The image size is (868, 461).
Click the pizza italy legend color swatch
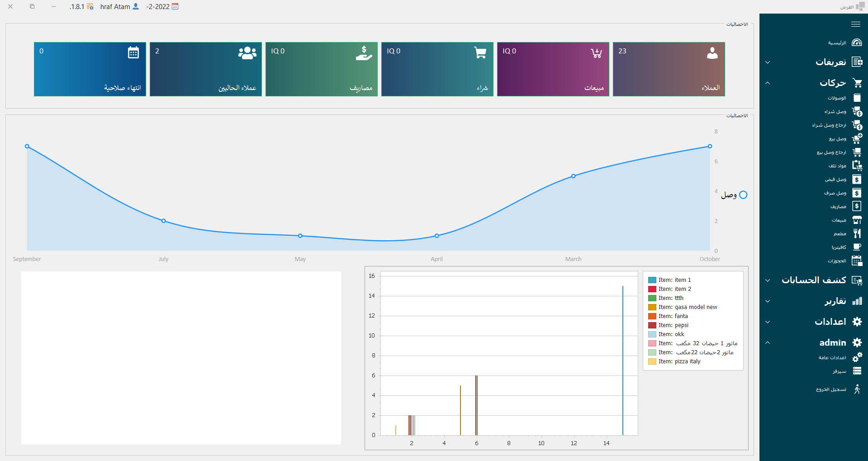pos(652,361)
